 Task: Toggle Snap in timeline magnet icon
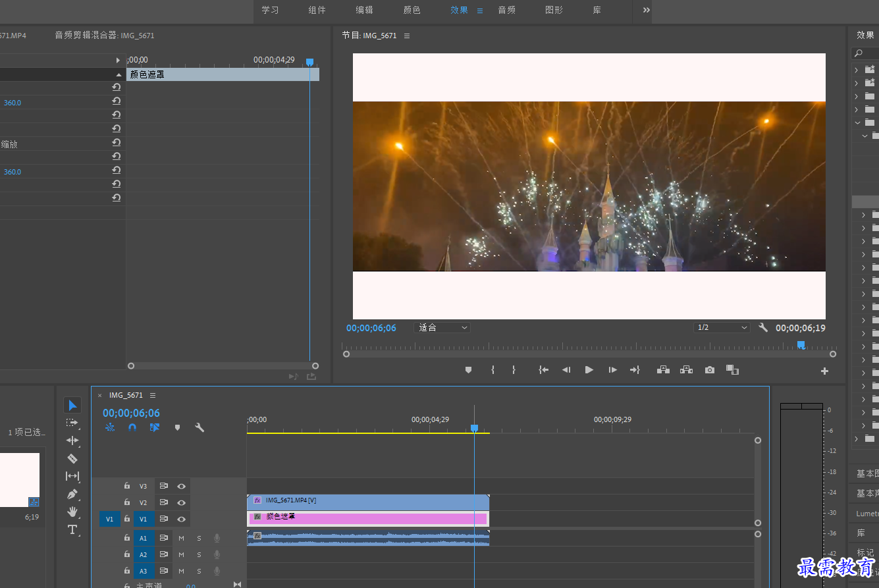pyautogui.click(x=132, y=427)
